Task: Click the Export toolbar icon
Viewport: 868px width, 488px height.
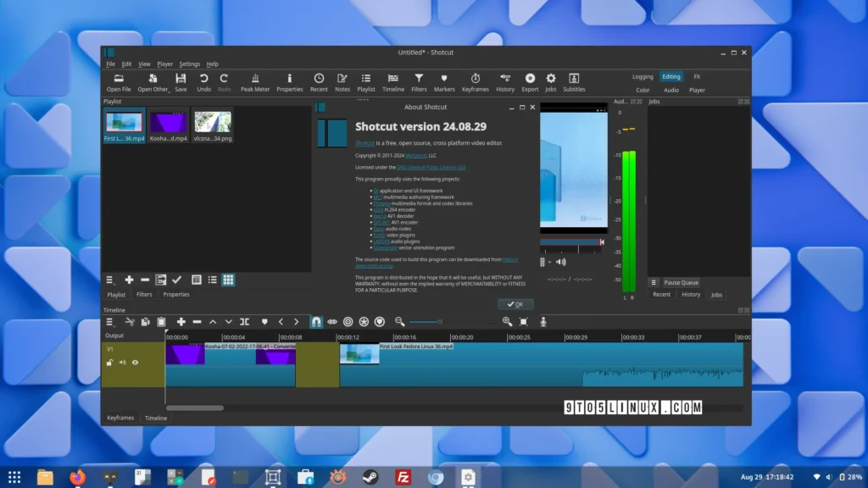Action: (530, 82)
